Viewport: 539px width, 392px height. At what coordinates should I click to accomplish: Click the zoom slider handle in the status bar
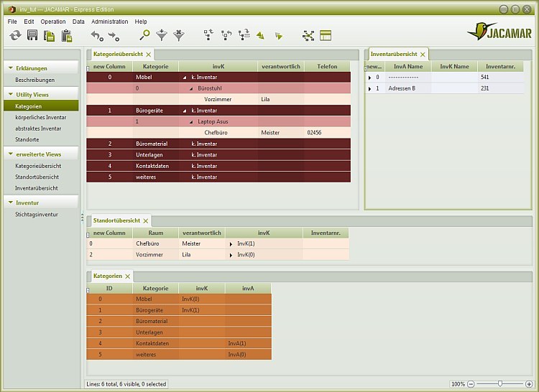[x=499, y=384]
